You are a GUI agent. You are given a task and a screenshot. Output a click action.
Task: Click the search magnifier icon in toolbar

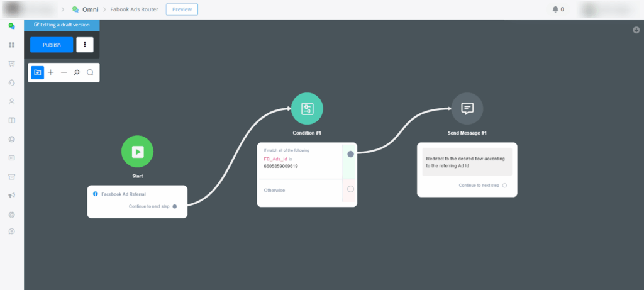pyautogui.click(x=90, y=72)
